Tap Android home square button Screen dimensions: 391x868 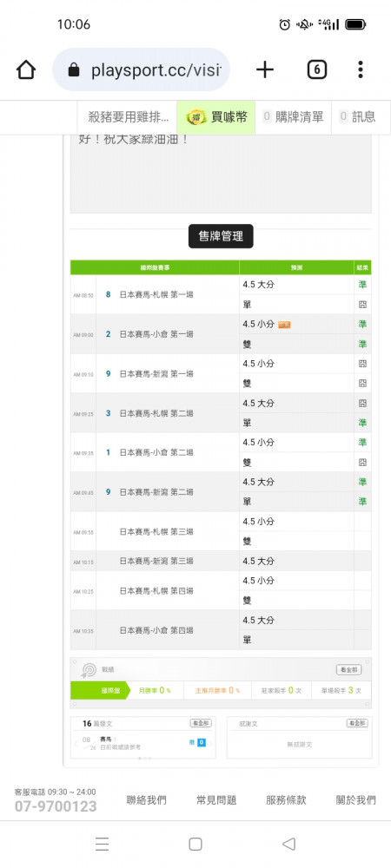tap(195, 844)
